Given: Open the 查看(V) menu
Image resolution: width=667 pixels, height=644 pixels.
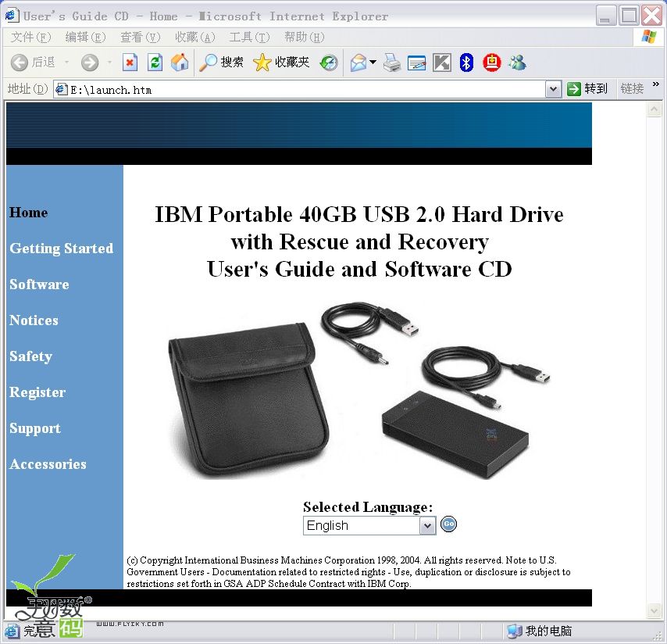Looking at the screenshot, I should click(x=140, y=38).
